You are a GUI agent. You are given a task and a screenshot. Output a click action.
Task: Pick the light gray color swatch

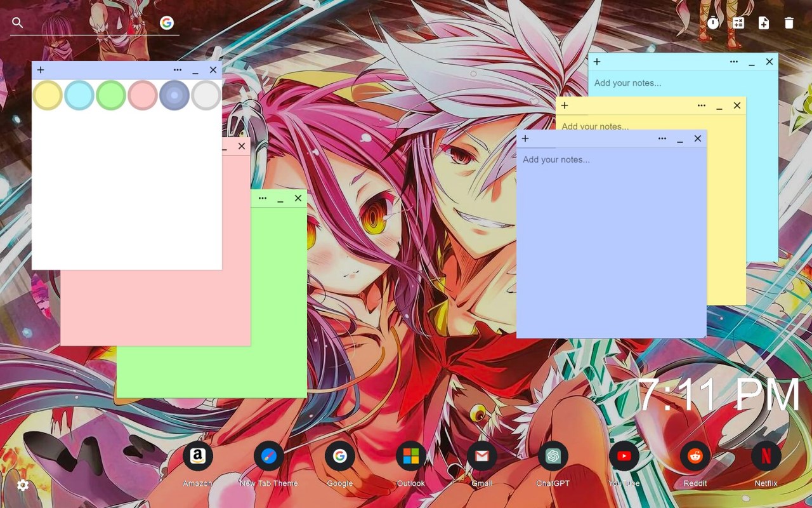pyautogui.click(x=206, y=95)
